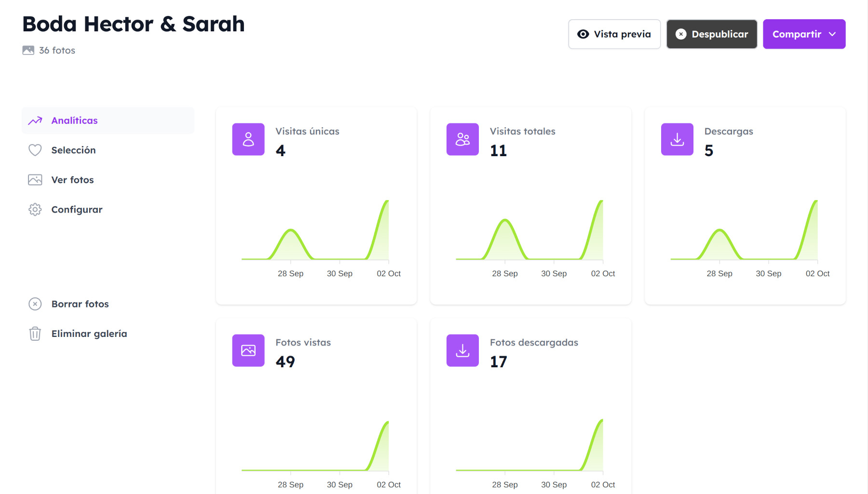Open the Compartir dropdown menu
Image resolution: width=868 pixels, height=494 pixels.
pyautogui.click(x=804, y=34)
